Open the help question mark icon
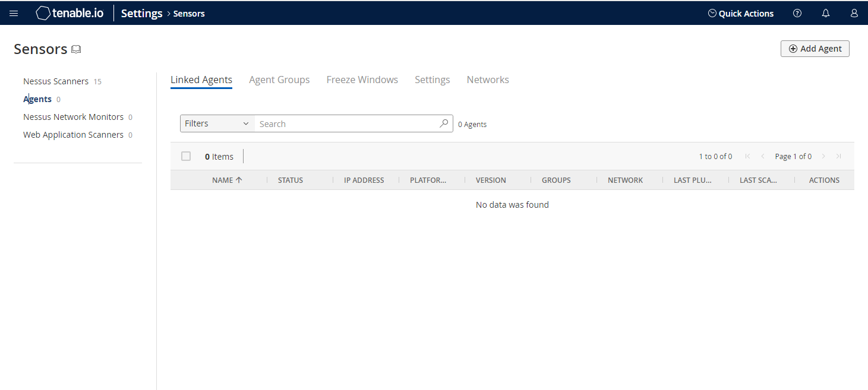 click(x=797, y=13)
